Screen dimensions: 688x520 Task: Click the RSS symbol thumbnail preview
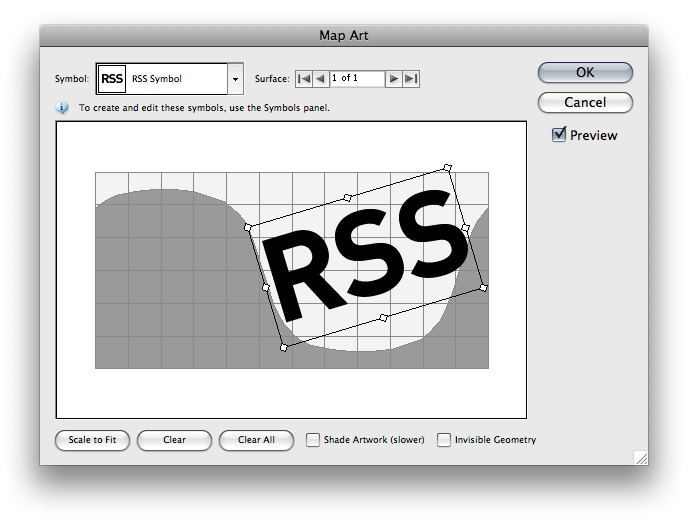click(x=112, y=79)
